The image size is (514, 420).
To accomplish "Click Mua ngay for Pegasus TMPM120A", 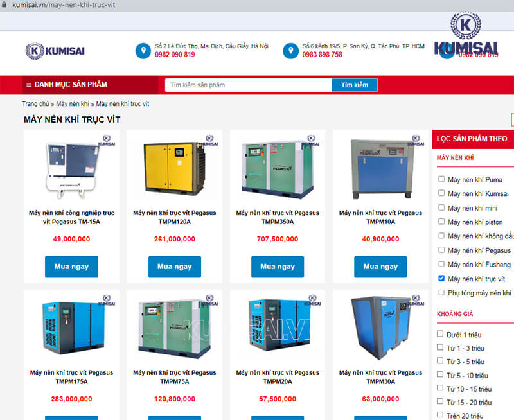I will (x=175, y=267).
